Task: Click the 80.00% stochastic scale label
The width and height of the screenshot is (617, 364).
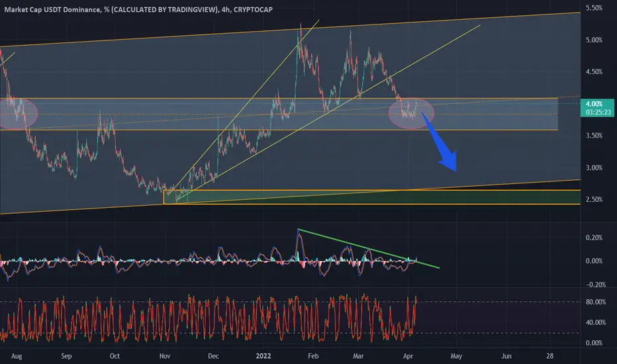Action: (595, 302)
